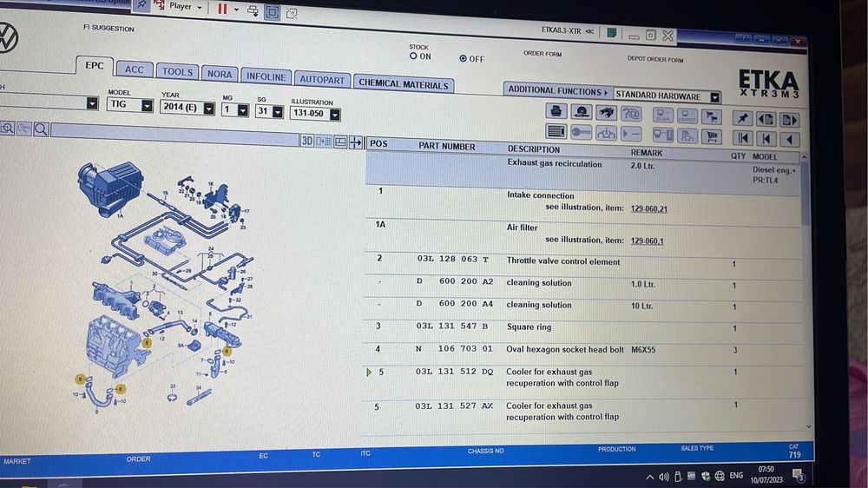This screenshot has width=868, height=488.
Task: Expand ADDITIONAL FUNCTIONS menu
Action: click(557, 90)
